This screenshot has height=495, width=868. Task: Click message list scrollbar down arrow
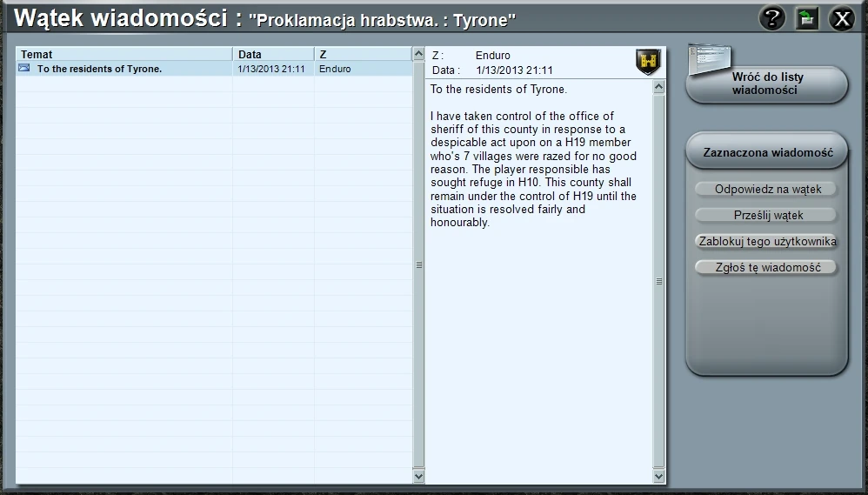coord(418,476)
